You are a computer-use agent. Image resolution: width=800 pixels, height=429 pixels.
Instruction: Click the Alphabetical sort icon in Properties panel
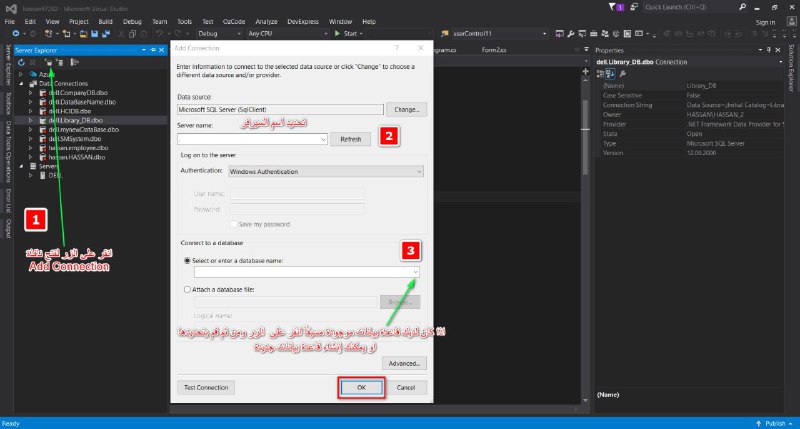(610, 74)
